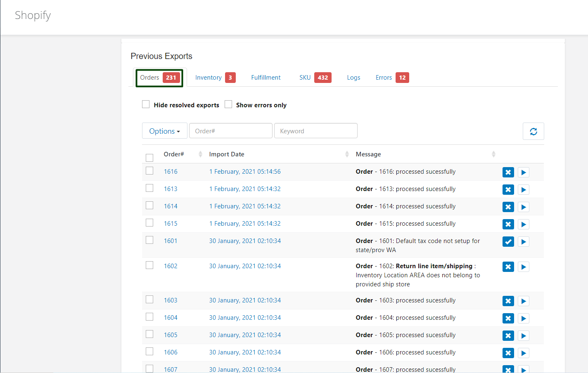
Task: Click the X icon for order 1615
Action: click(x=508, y=224)
